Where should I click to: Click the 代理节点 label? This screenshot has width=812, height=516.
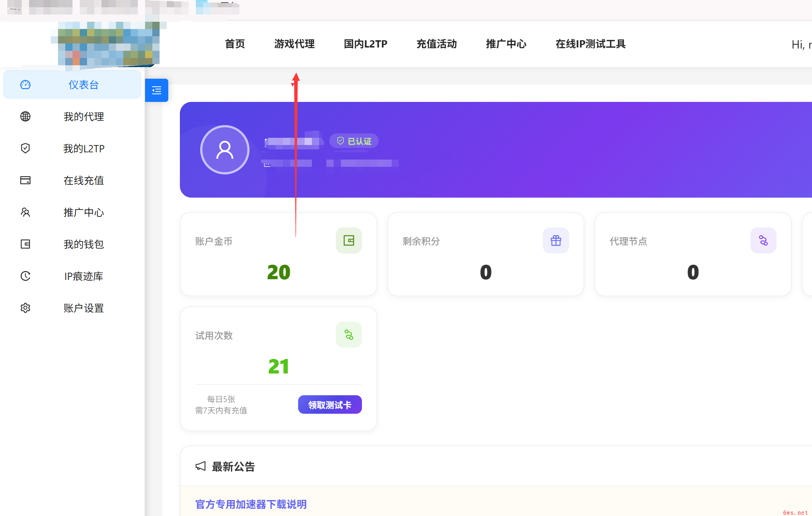coord(628,241)
